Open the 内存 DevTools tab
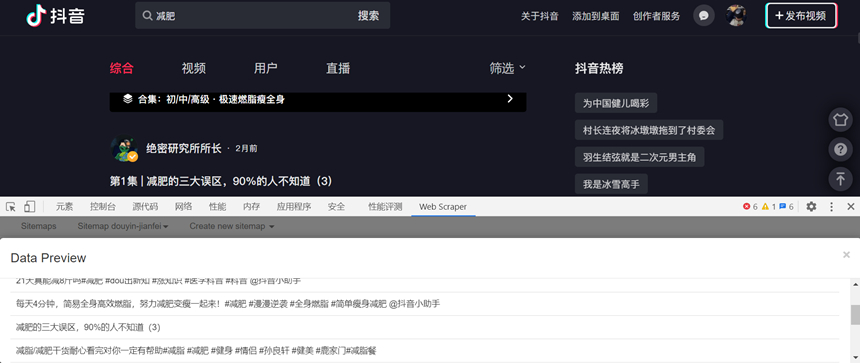Screen dimensions: 860x363 click(x=252, y=207)
